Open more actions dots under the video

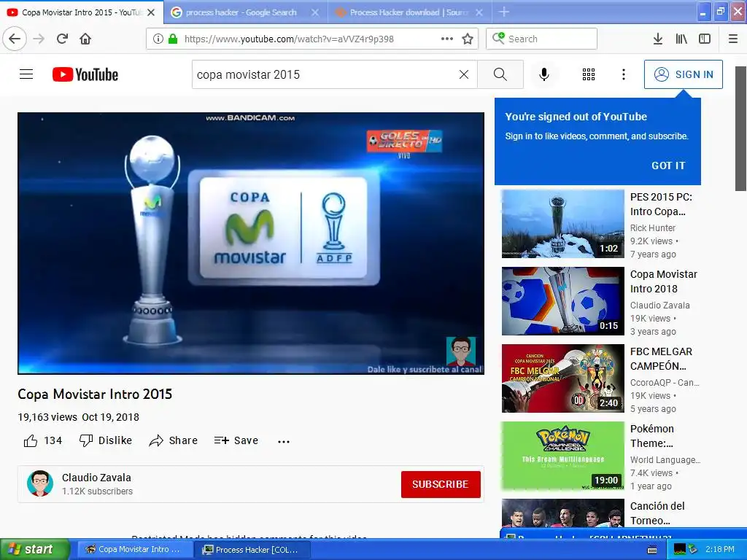[x=284, y=441]
